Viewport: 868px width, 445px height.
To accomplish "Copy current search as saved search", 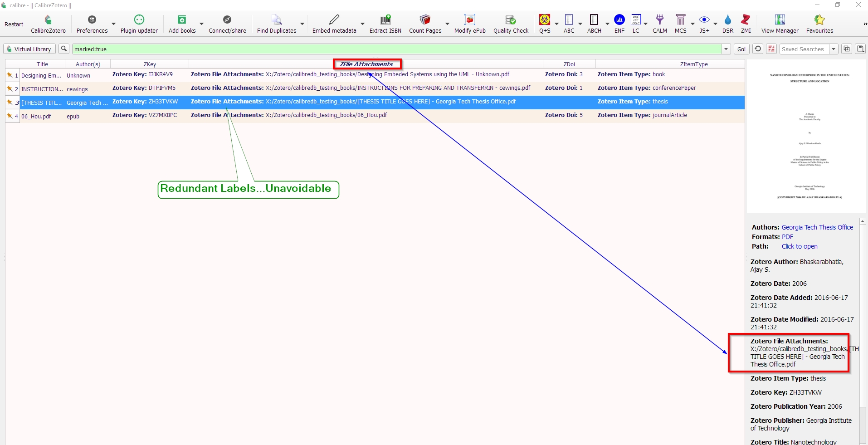I will 847,49.
